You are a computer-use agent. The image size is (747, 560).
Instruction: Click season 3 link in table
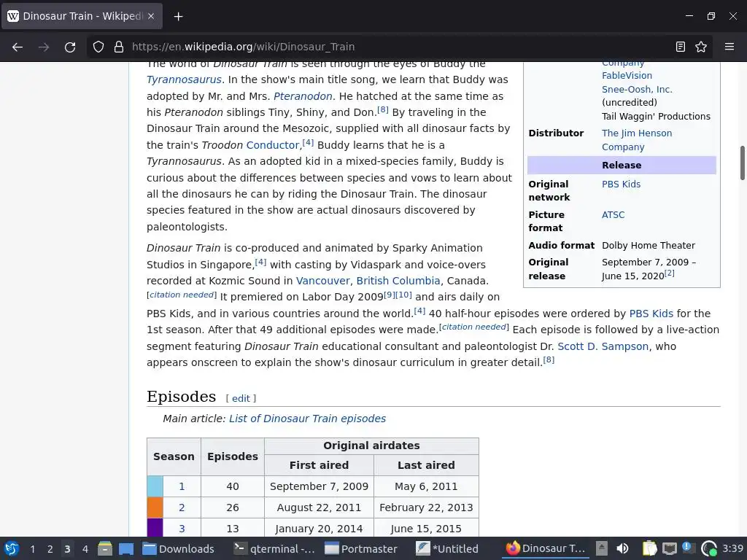(x=182, y=529)
